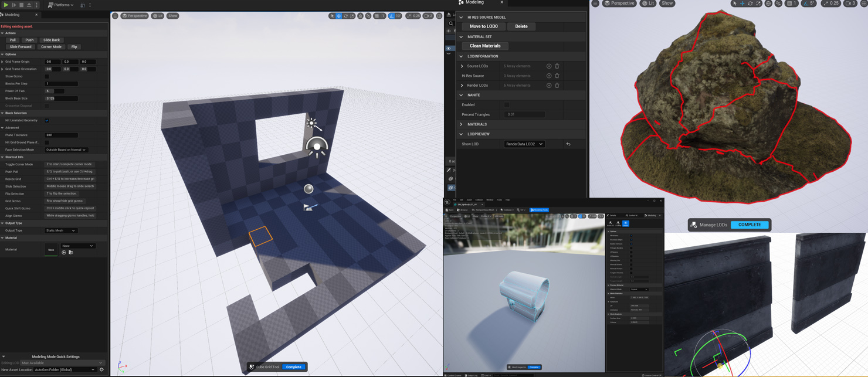Activate Rotate tool in rock viewport toolbar

(750, 4)
